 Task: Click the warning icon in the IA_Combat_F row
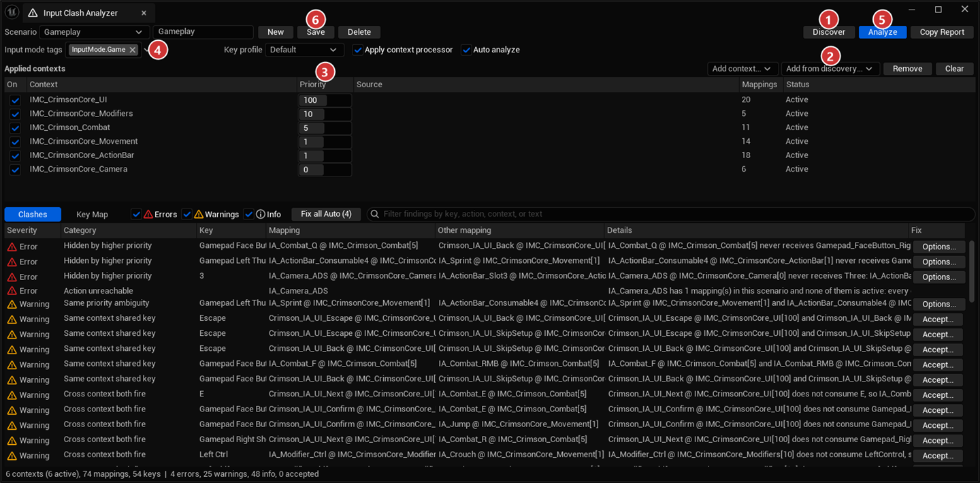[x=12, y=364]
